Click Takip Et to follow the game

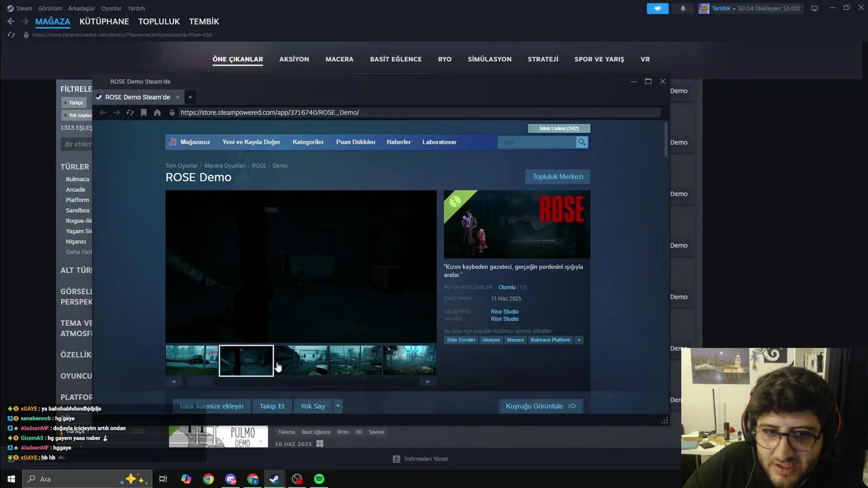pyautogui.click(x=272, y=406)
